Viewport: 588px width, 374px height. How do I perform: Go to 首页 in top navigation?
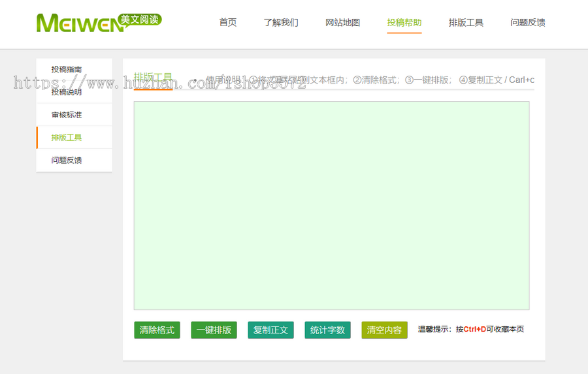pyautogui.click(x=227, y=22)
